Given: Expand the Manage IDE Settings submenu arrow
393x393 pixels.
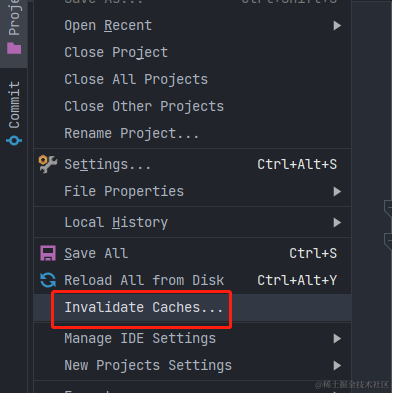Looking at the screenshot, I should 337,339.
